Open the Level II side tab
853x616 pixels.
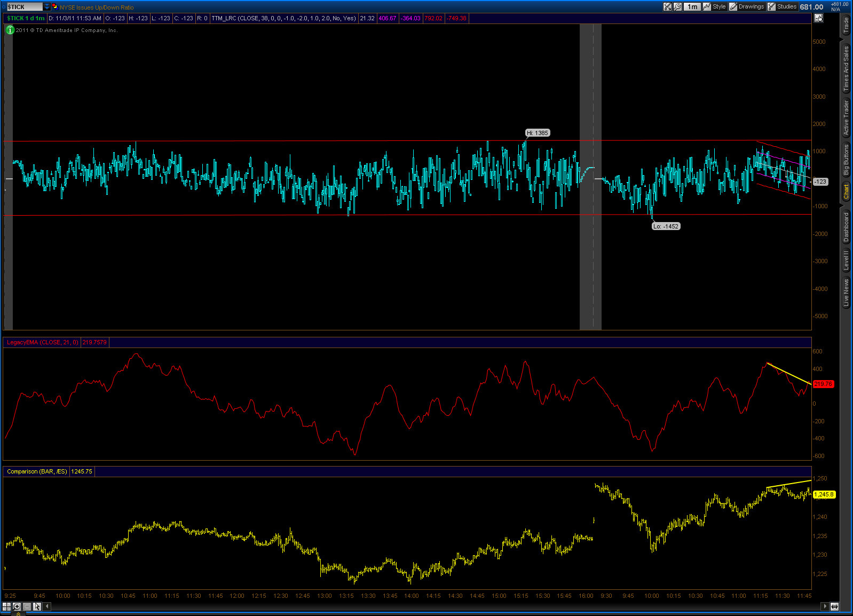tap(846, 260)
